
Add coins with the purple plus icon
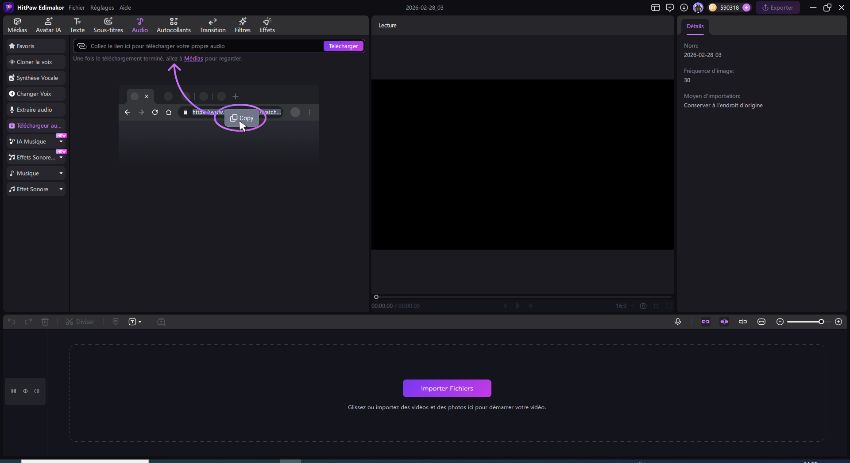pyautogui.click(x=746, y=7)
